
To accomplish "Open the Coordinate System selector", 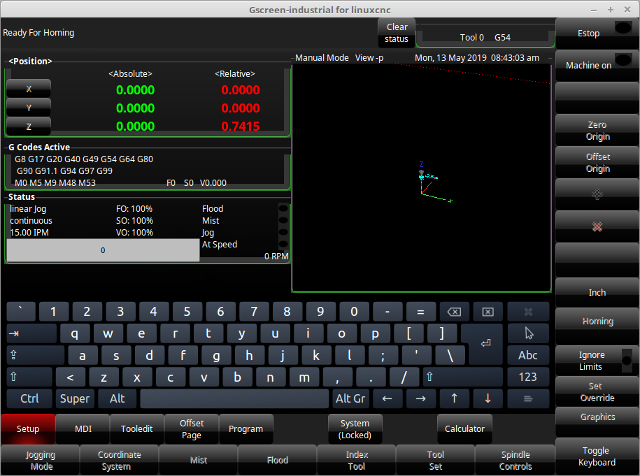I will (119, 460).
